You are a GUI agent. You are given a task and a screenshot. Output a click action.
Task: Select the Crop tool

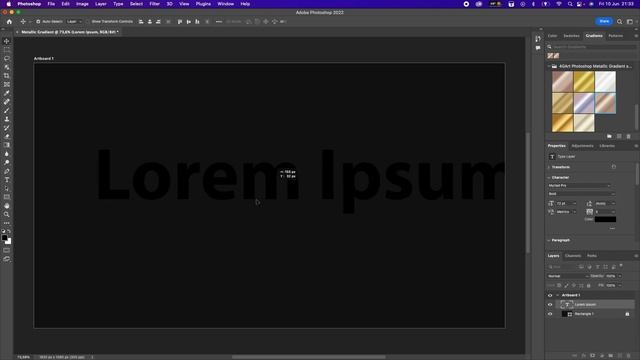tap(7, 76)
